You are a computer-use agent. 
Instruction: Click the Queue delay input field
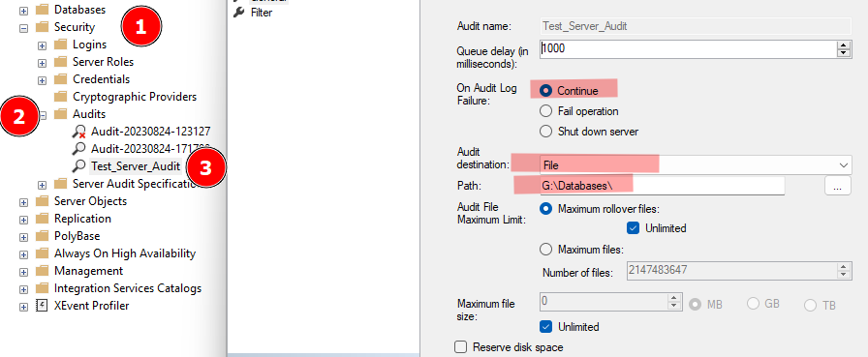688,48
